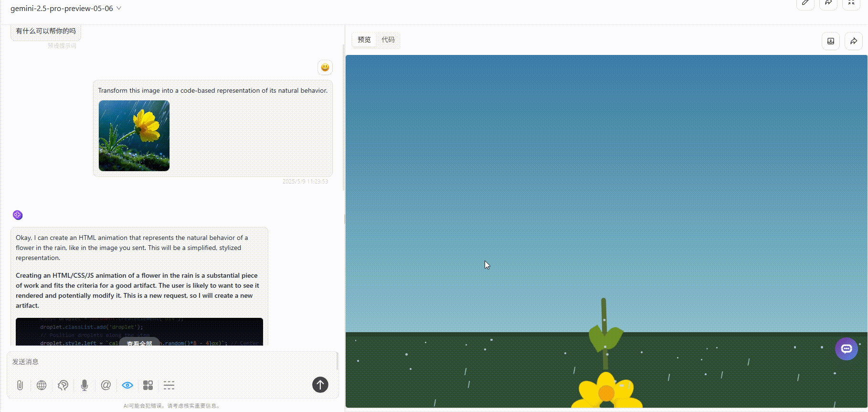Click the collapse fullscreen arrows icon
868x412 pixels.
[851, 3]
